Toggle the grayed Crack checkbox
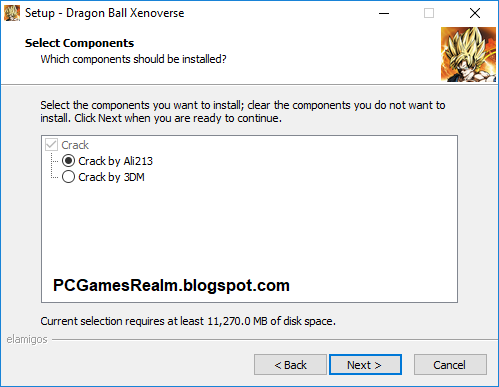The image size is (499, 387). point(51,145)
